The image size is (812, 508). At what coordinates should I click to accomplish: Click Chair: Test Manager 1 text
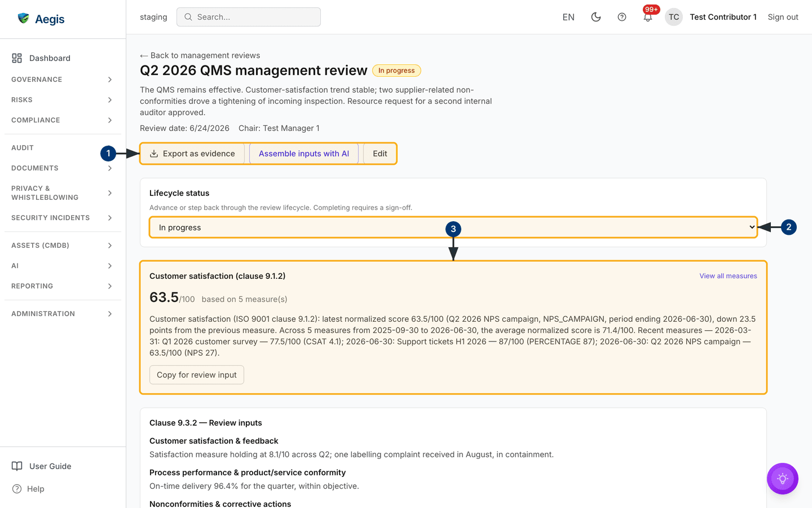click(x=279, y=128)
